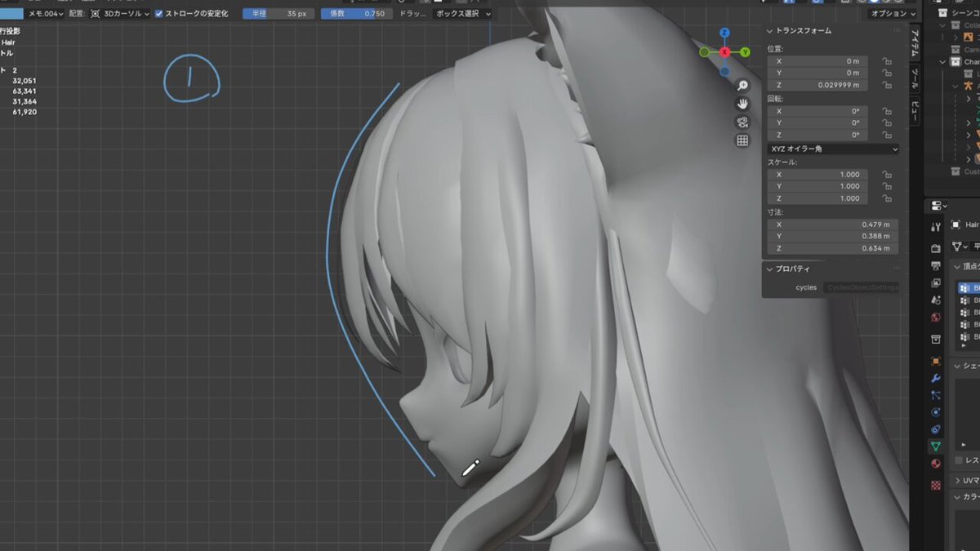Screen dimensions: 980x551
Task: Toggle lock for scale Z
Action: point(887,198)
